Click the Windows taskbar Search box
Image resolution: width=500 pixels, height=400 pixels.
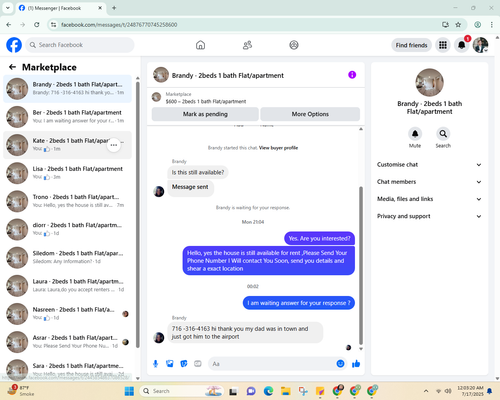click(182, 391)
